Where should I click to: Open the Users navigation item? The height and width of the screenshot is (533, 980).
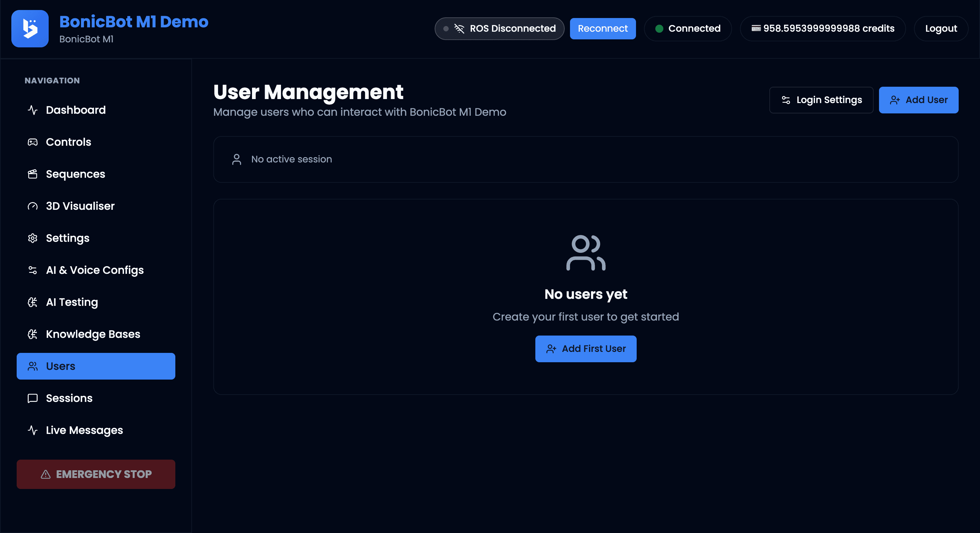click(x=96, y=366)
